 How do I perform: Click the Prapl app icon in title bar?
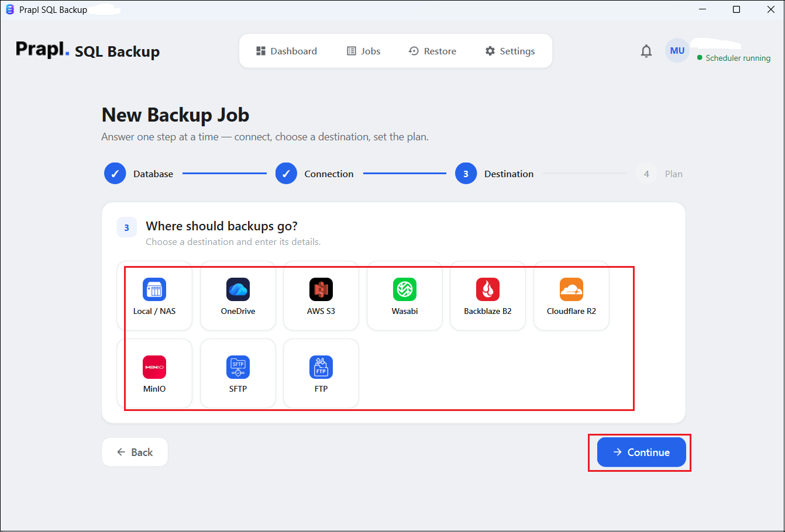(10, 9)
